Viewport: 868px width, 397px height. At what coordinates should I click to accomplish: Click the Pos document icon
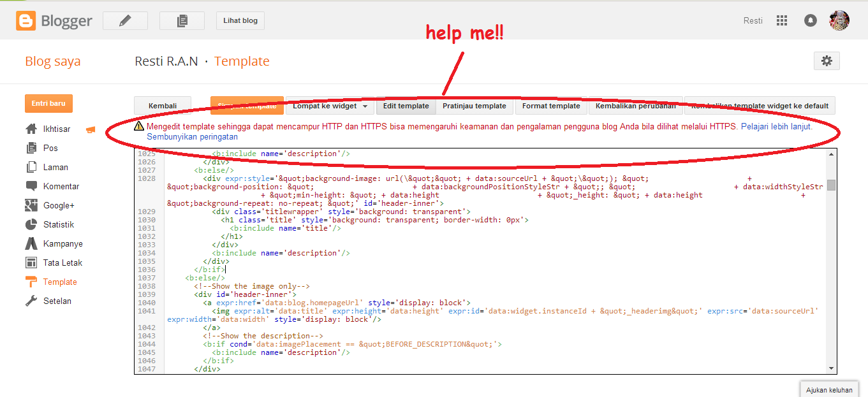(x=31, y=148)
